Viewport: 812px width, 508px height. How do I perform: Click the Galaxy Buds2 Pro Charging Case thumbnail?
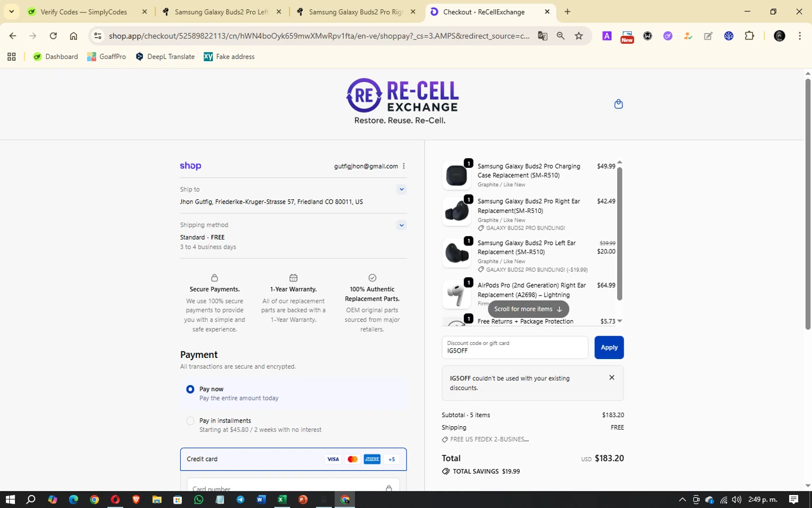pyautogui.click(x=456, y=175)
